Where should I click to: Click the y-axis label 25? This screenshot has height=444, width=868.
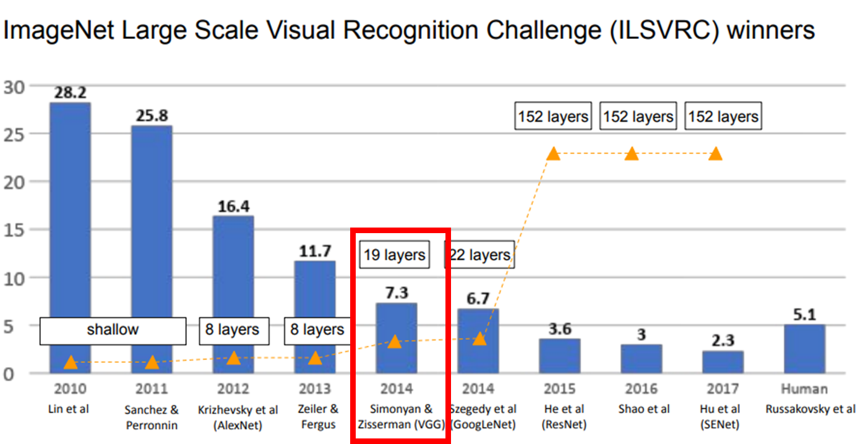click(14, 134)
